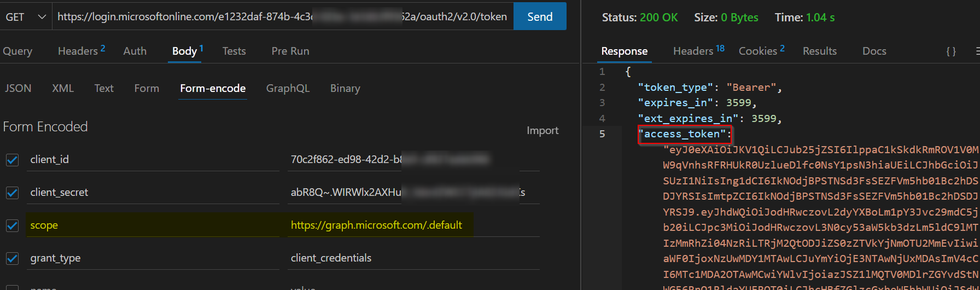The width and height of the screenshot is (980, 290).
Task: Choose JSON body type
Action: [x=18, y=88]
